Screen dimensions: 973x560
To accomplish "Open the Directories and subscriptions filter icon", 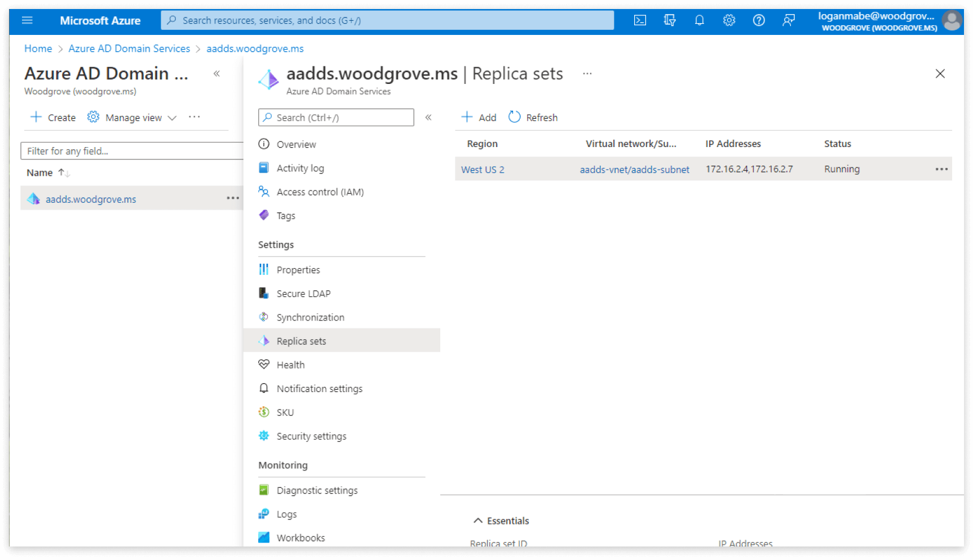I will point(670,20).
